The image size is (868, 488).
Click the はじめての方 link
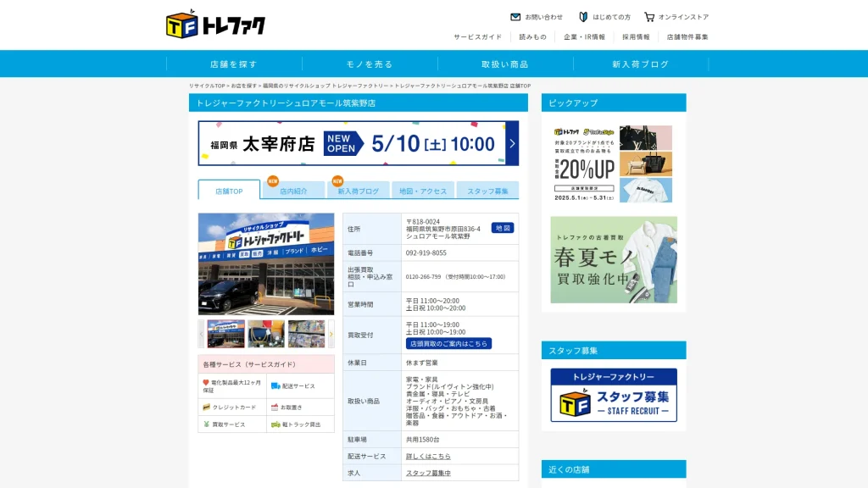point(612,17)
